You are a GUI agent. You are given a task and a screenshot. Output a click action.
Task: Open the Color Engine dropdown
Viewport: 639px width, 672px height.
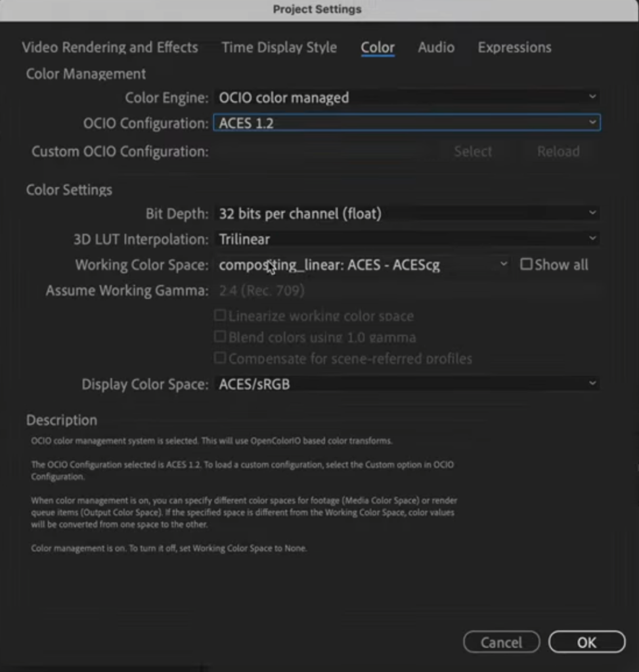click(x=406, y=97)
